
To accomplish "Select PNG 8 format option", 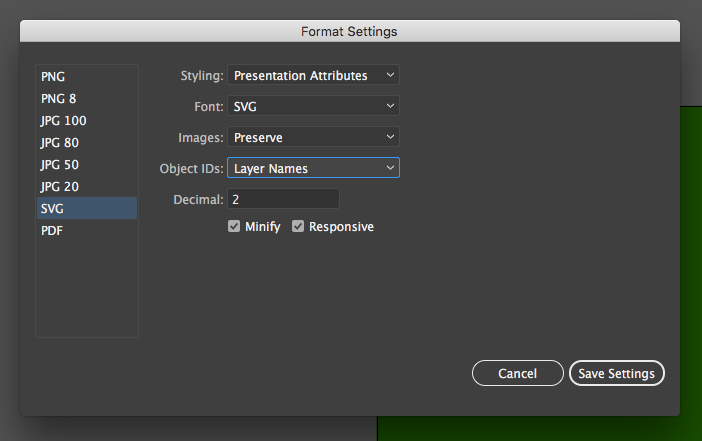I will [58, 98].
